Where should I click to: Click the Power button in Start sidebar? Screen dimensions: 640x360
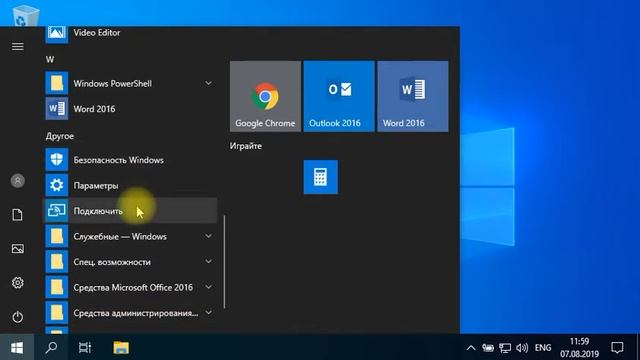(18, 317)
